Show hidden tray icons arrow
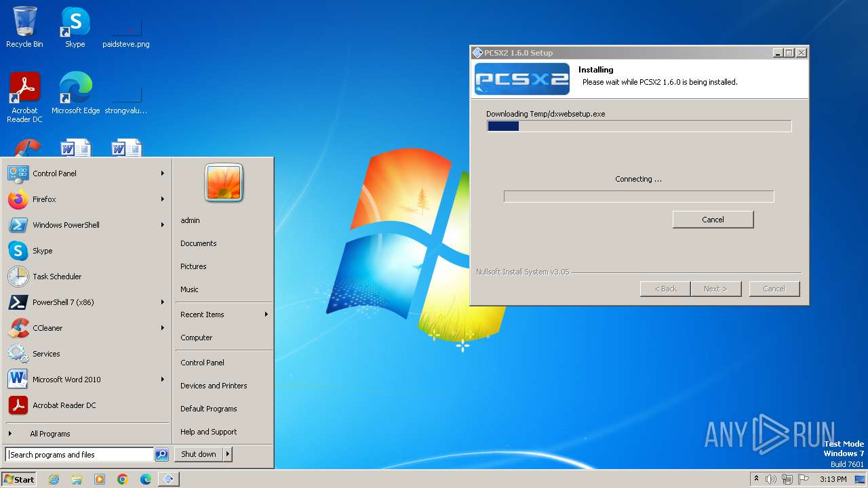 point(756,479)
